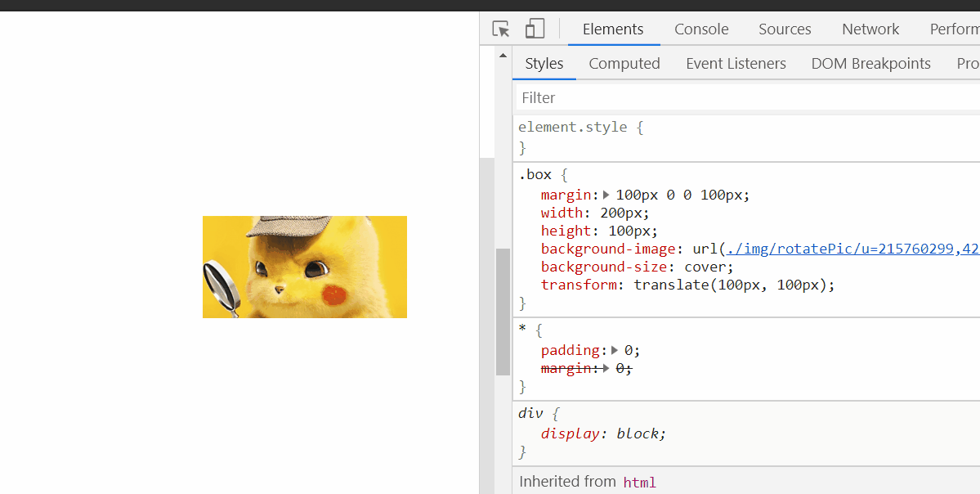Select the inspect element cursor icon

(x=499, y=28)
